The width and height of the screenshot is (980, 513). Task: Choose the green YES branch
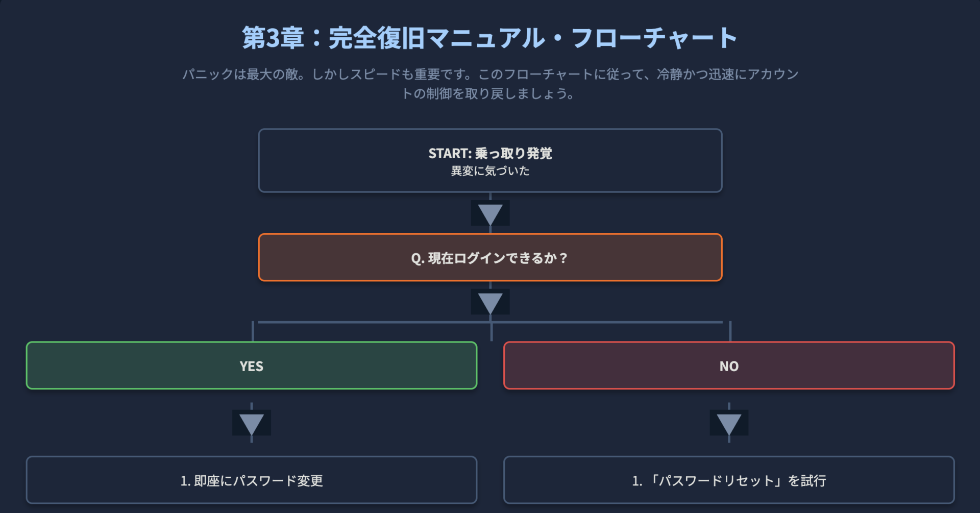click(252, 365)
